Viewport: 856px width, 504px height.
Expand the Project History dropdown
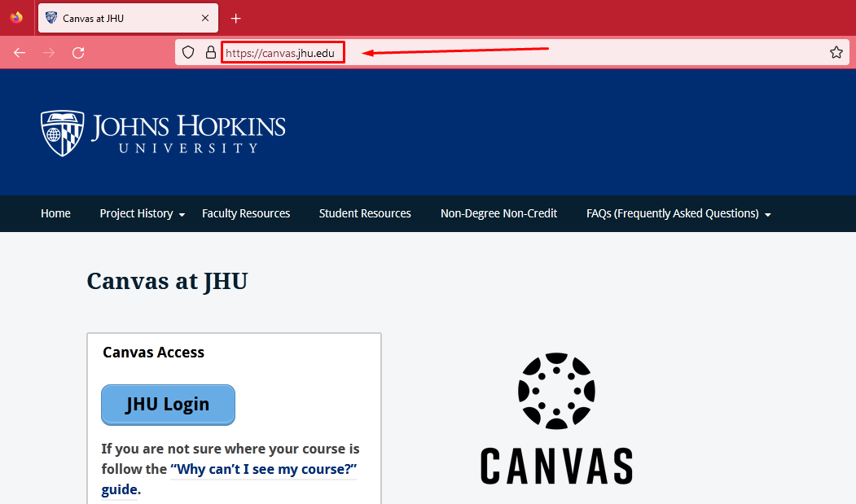point(142,213)
